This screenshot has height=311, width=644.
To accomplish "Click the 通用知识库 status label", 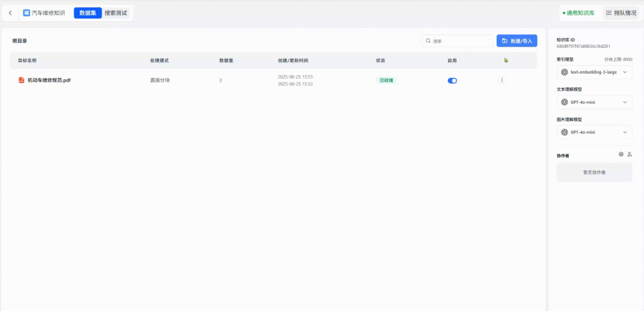I will [579, 13].
